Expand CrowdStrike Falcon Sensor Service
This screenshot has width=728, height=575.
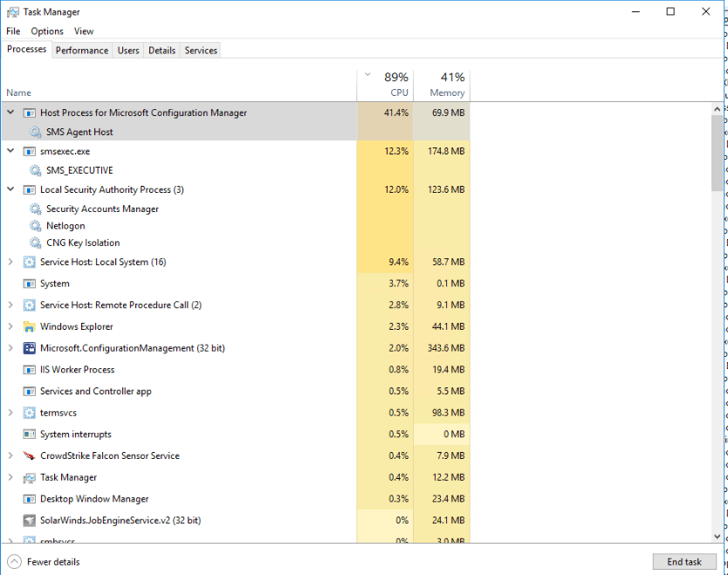(10, 455)
